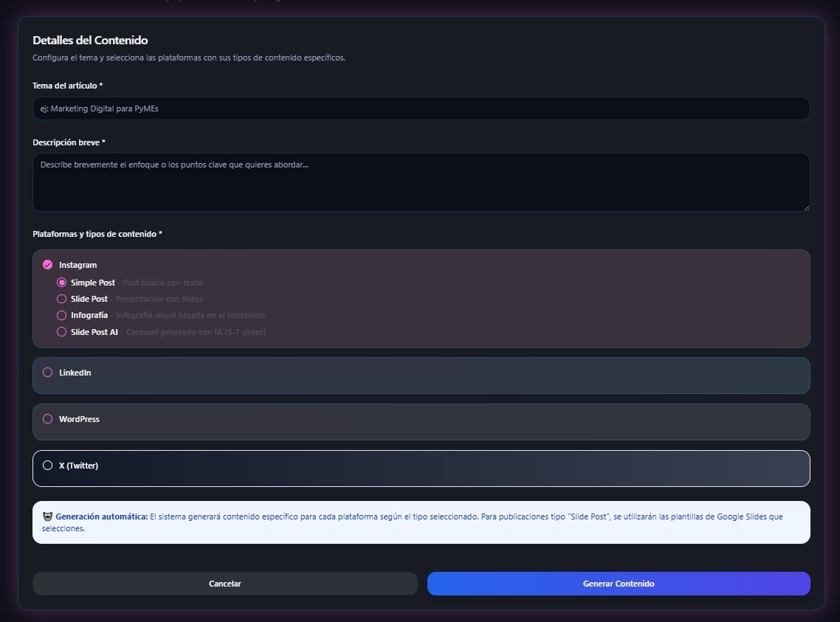Enable the WordPress platform checkbox
The width and height of the screenshot is (840, 622).
pos(48,419)
